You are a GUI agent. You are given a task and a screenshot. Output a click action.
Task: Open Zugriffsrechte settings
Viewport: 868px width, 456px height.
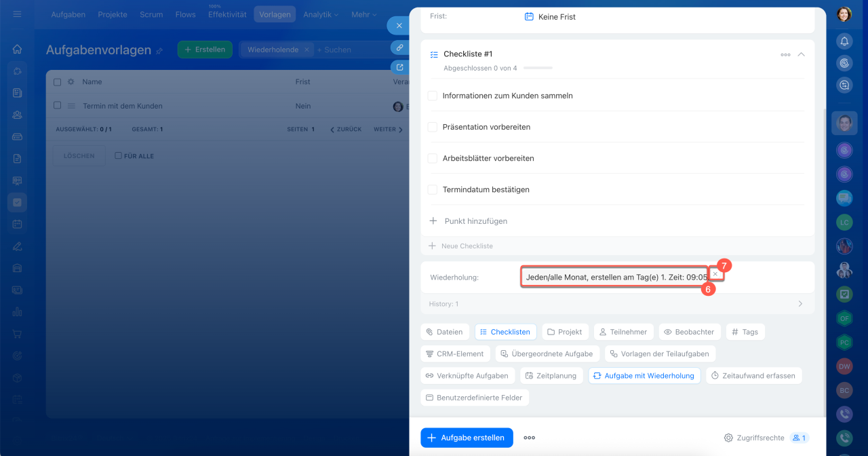pos(754,438)
